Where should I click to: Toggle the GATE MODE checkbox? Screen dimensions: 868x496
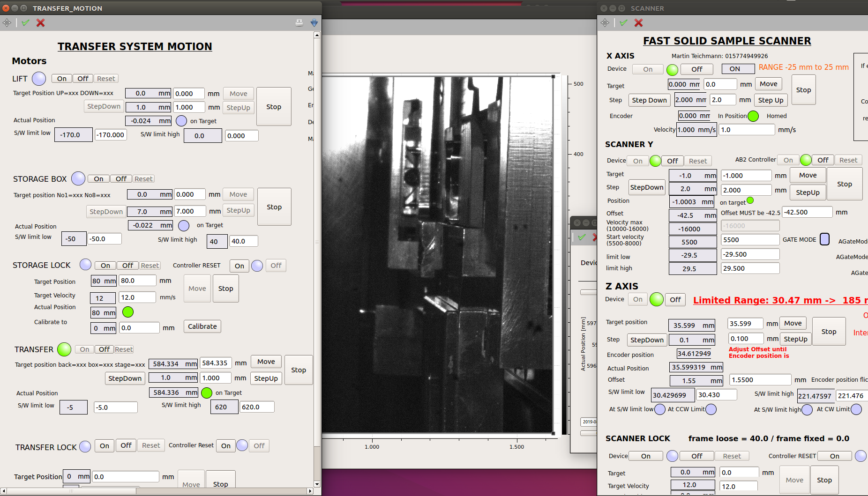[824, 239]
